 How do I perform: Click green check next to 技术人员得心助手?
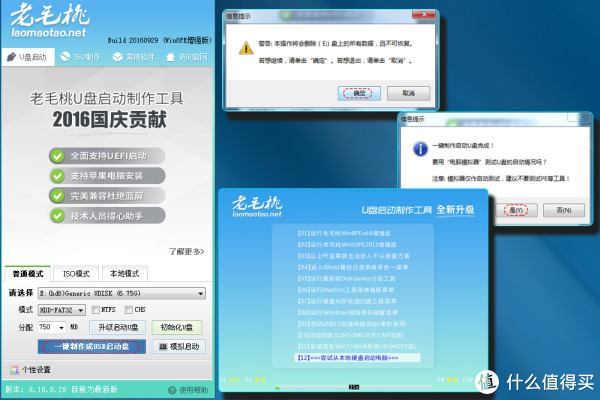[58, 216]
